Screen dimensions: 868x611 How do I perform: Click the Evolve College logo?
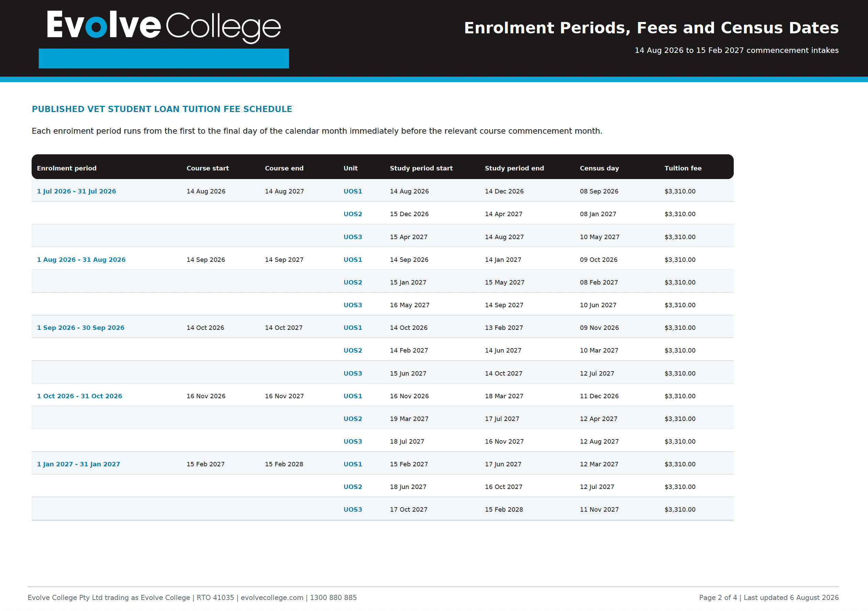tap(164, 26)
